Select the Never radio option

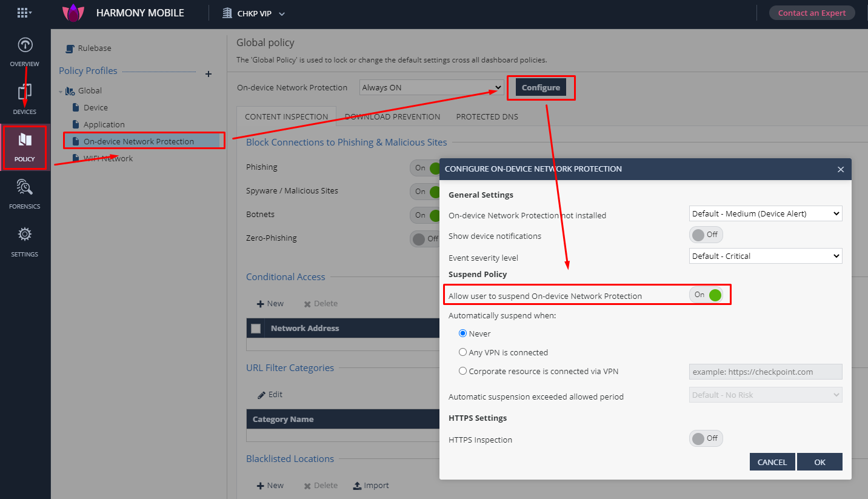point(462,333)
